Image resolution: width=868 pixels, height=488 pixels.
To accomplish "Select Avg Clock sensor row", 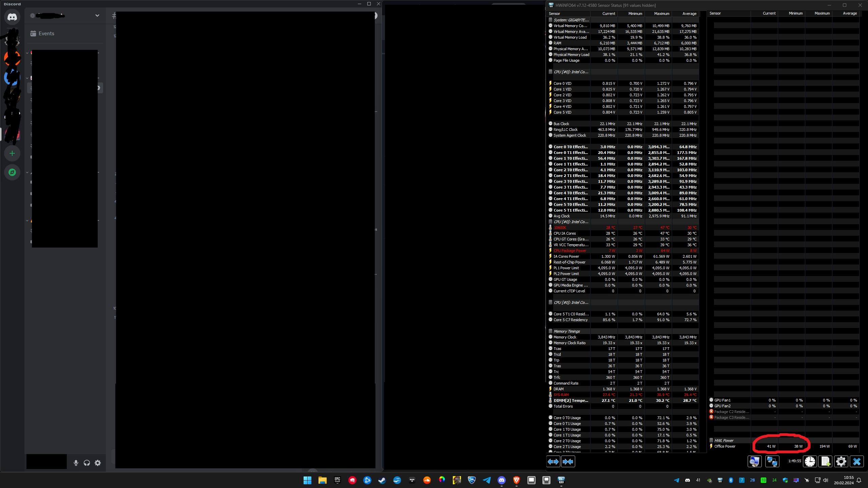I will 623,216.
